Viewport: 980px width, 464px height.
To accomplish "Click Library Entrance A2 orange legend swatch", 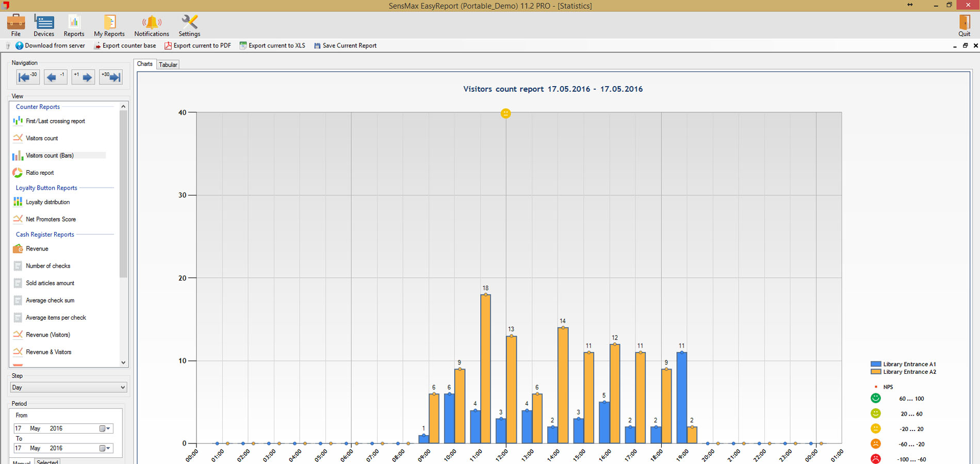I will [876, 372].
